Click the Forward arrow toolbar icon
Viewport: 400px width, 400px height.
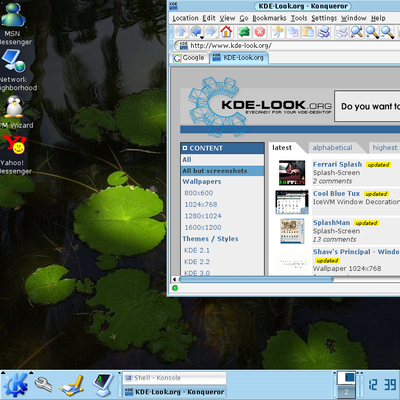[x=211, y=32]
